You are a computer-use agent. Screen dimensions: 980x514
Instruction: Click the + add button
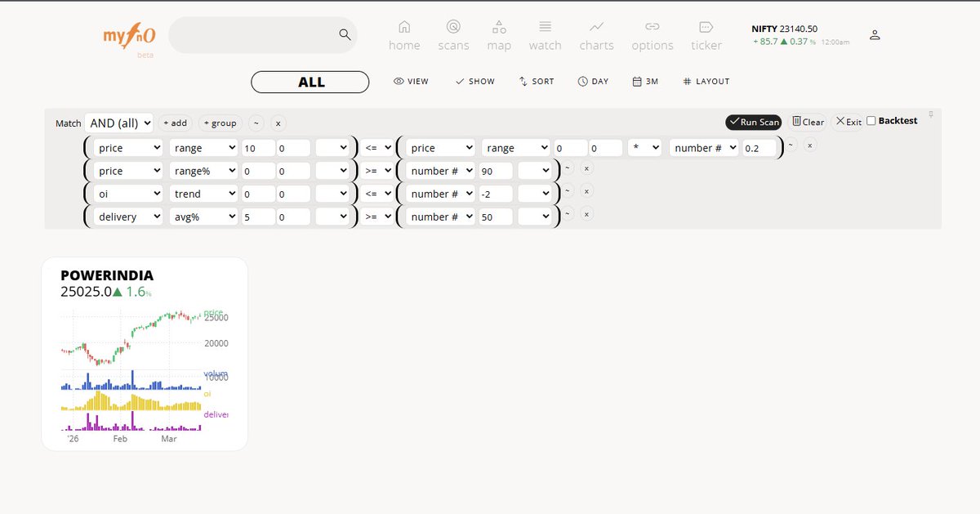click(175, 123)
